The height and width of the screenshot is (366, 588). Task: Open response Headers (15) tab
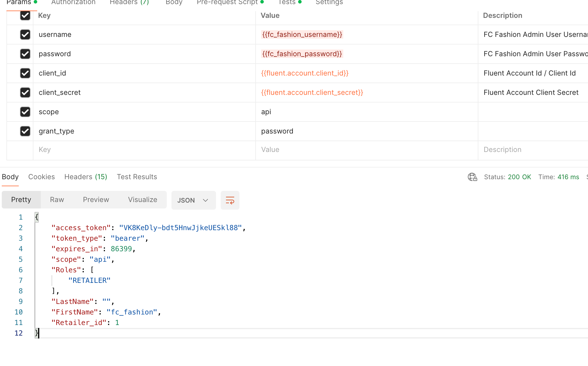click(x=86, y=177)
